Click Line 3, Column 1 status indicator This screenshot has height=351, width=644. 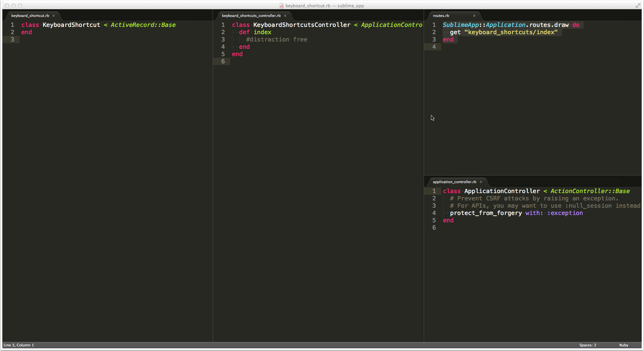pyautogui.click(x=19, y=345)
